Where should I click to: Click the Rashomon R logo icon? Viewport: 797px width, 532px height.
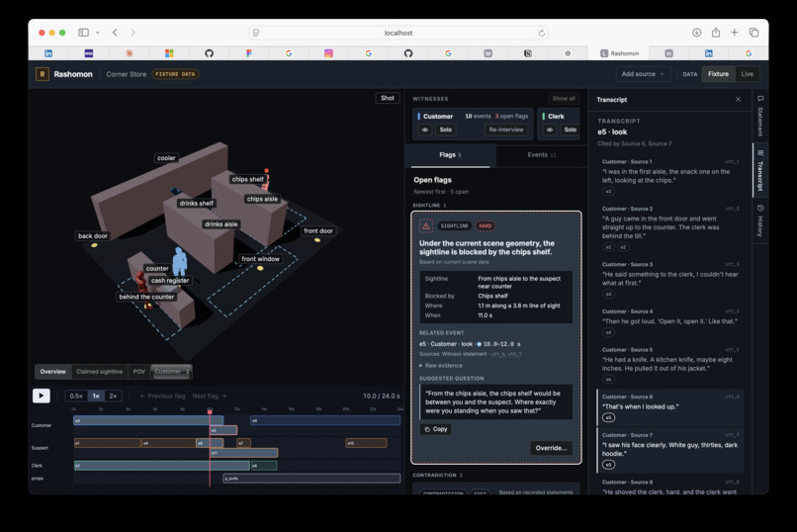[x=43, y=74]
